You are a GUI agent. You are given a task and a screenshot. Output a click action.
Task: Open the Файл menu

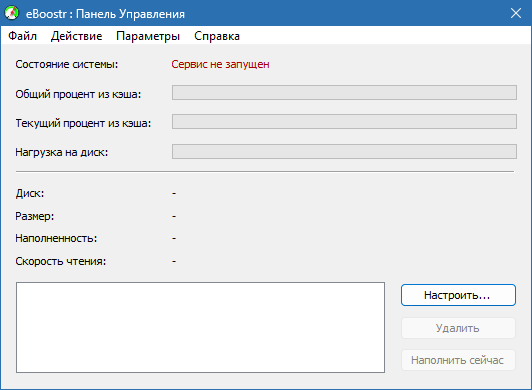[22, 36]
